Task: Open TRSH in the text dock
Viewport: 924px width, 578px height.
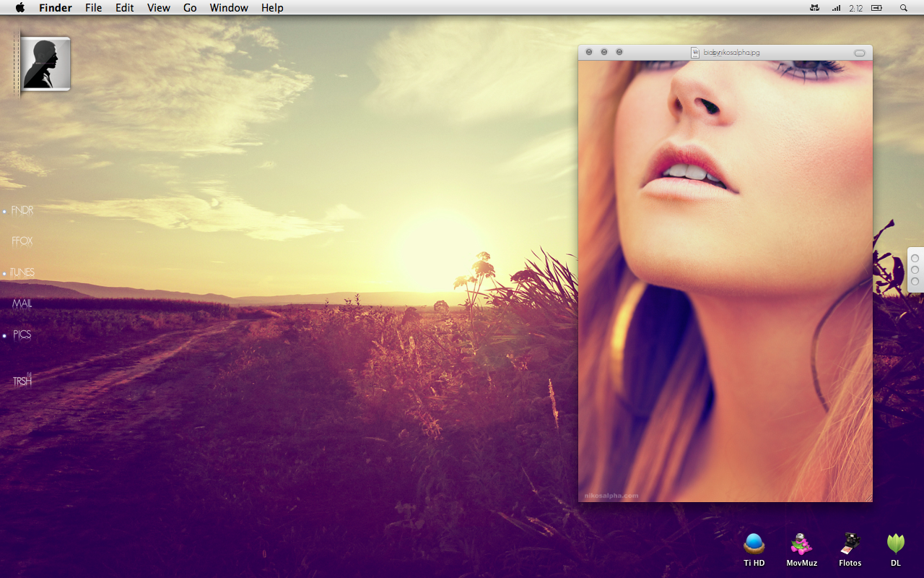Action: click(22, 381)
